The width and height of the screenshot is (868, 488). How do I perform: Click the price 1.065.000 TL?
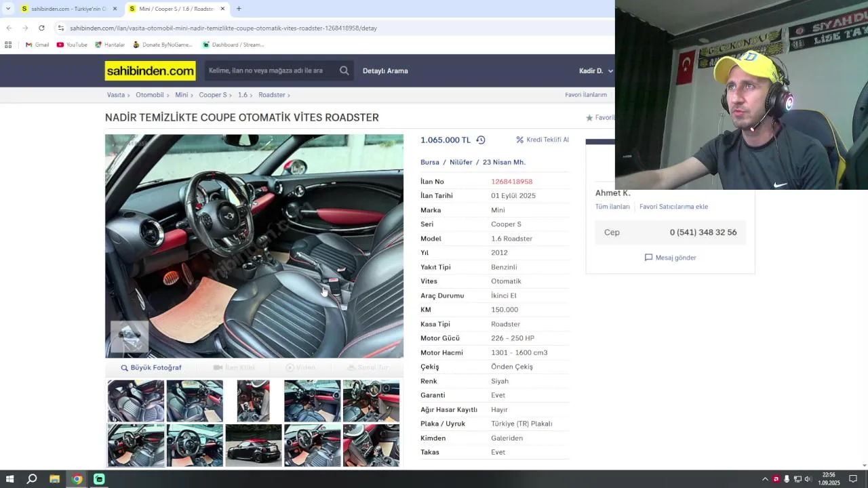click(446, 140)
